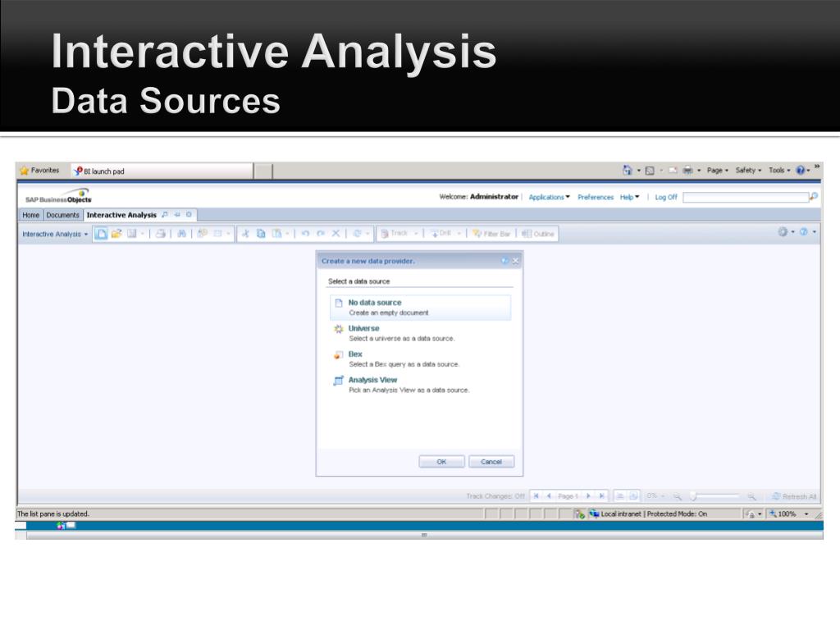This screenshot has width=840, height=630.
Task: Go to previous page arrow
Action: 549,496
